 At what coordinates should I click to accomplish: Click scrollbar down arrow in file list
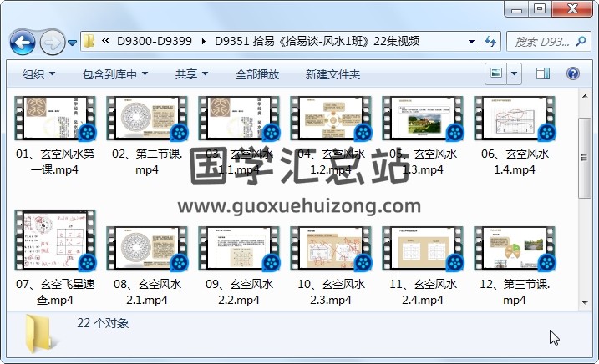[x=585, y=303]
